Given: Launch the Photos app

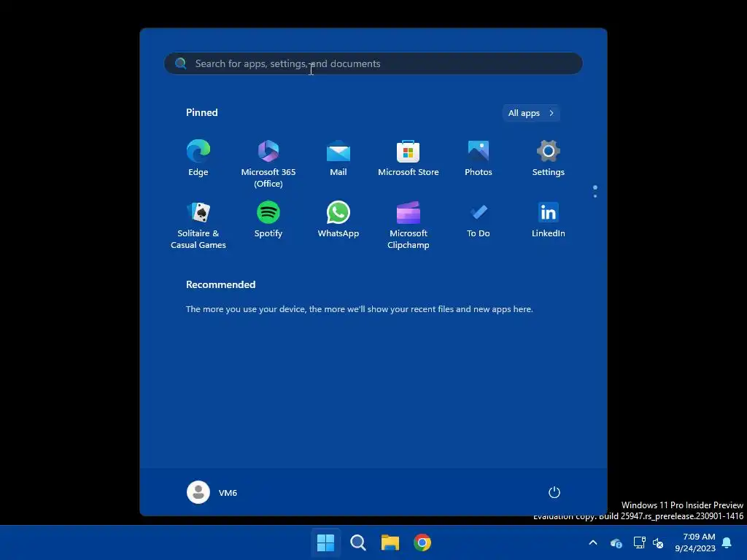Looking at the screenshot, I should 479,159.
